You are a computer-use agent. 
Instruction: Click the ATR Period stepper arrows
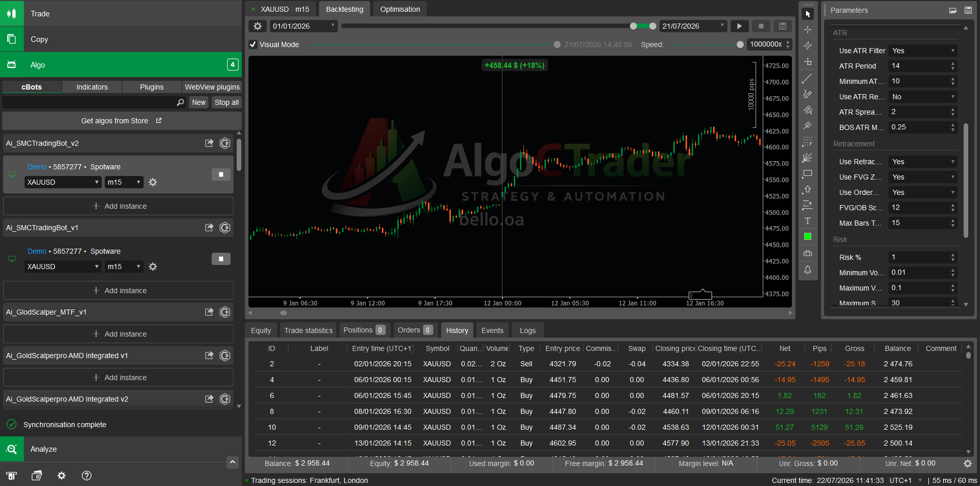coord(953,66)
